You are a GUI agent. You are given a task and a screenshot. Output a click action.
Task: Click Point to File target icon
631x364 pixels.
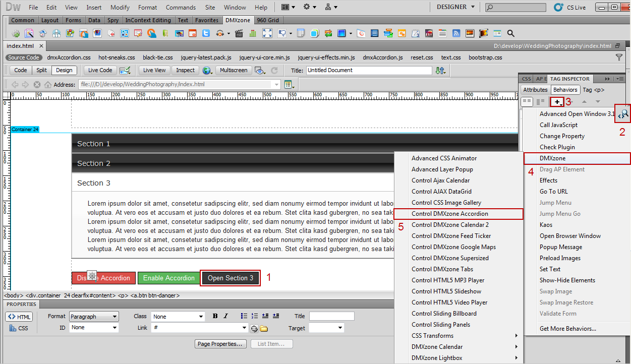click(x=254, y=329)
